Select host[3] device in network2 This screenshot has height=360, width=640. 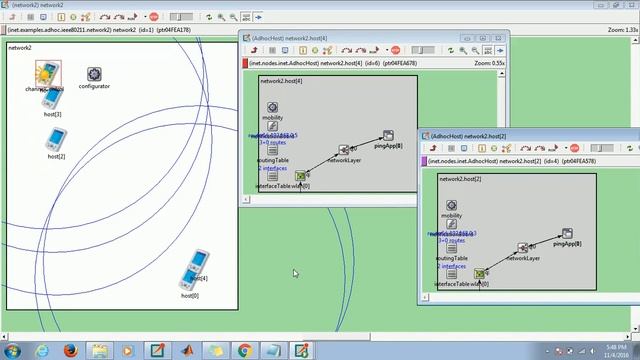(x=52, y=99)
